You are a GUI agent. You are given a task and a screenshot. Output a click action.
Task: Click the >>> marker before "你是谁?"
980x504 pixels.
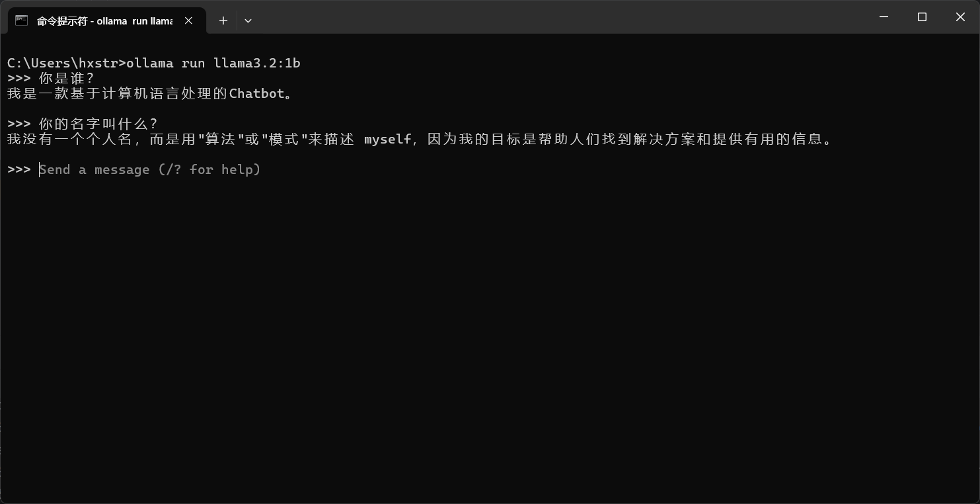point(19,78)
